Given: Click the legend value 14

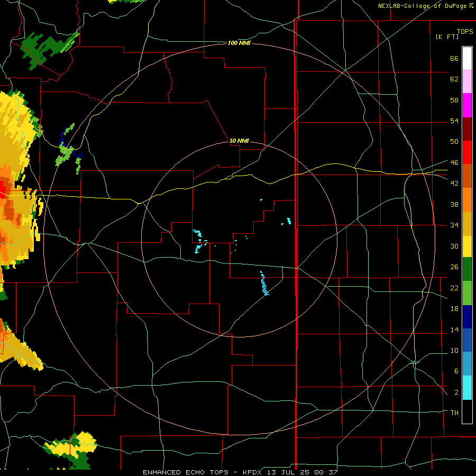Looking at the screenshot, I should pos(454,329).
